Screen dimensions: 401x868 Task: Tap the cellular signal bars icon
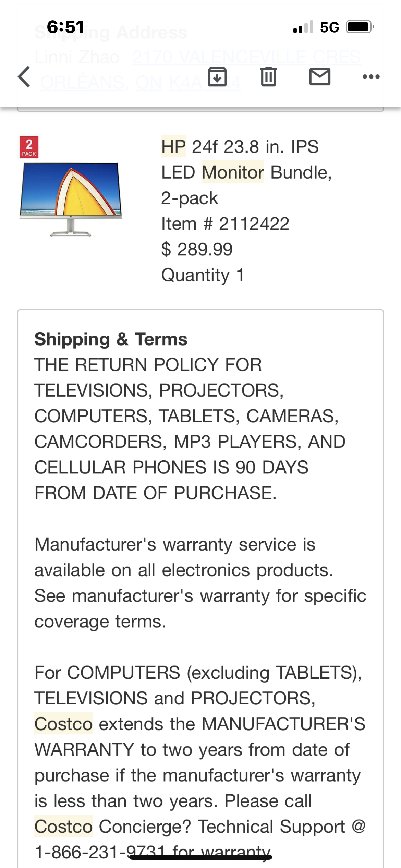303,27
